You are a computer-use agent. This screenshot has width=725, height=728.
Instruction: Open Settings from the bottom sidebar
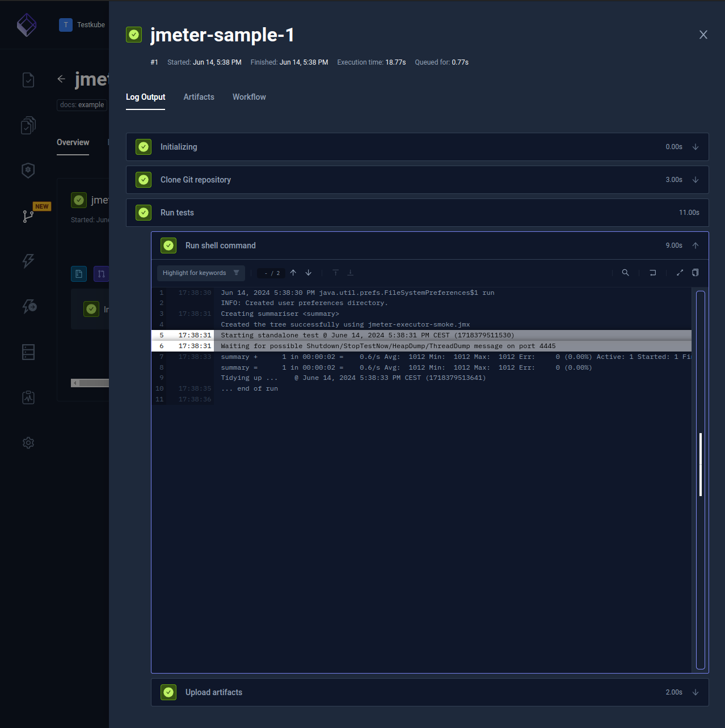click(x=28, y=443)
